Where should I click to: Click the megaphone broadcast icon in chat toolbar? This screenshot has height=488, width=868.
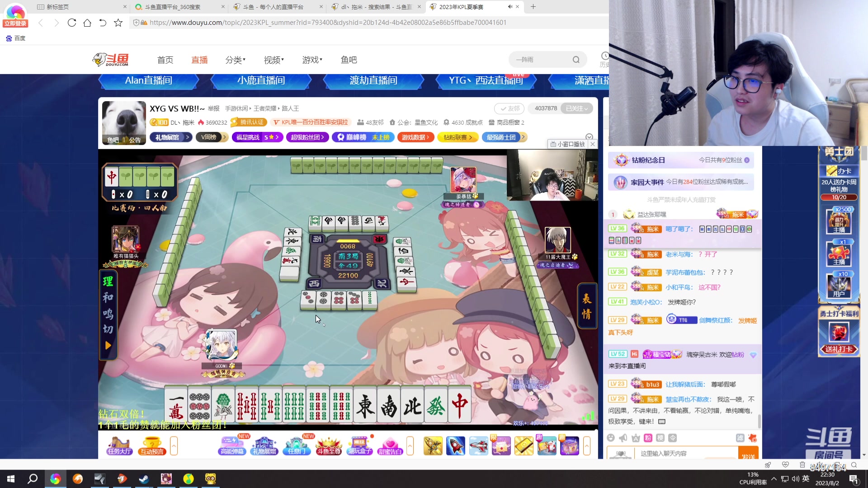tap(623, 438)
